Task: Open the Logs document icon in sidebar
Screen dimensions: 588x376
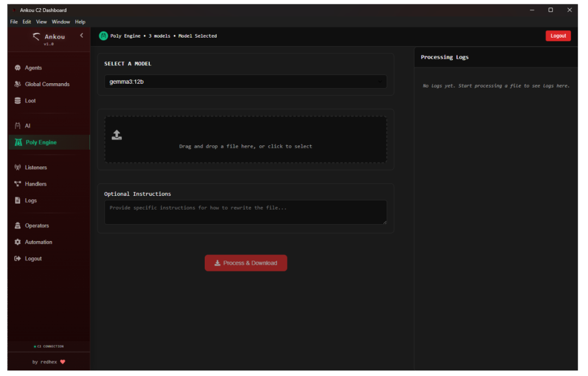Action: (x=17, y=201)
